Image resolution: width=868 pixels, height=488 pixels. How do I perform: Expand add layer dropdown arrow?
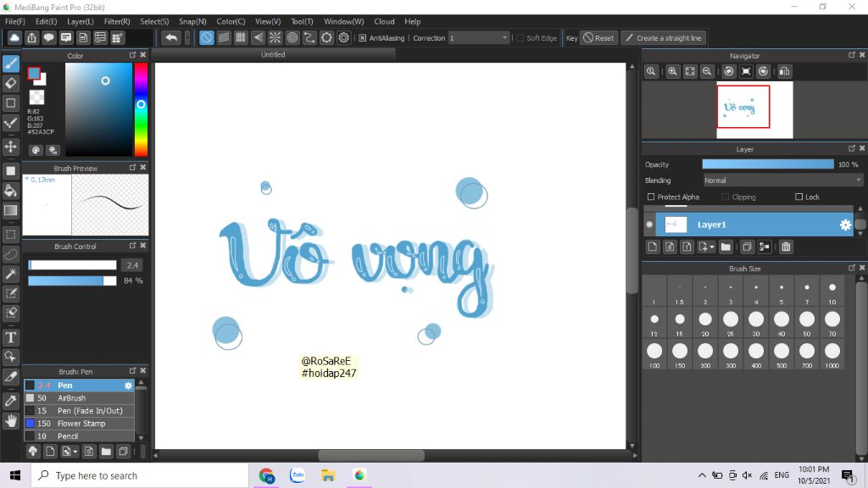click(712, 247)
